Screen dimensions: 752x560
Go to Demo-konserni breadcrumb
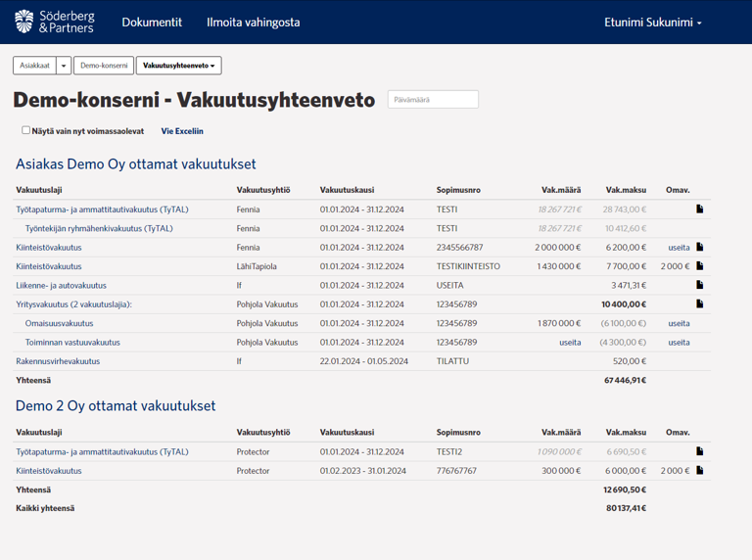(104, 66)
